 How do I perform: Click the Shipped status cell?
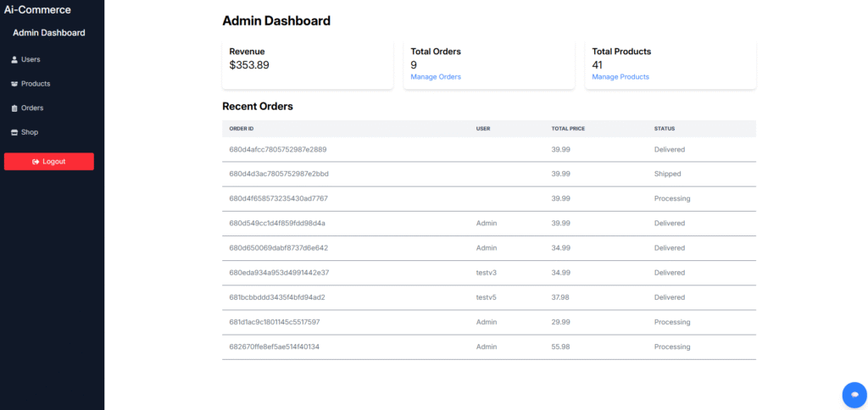click(668, 174)
